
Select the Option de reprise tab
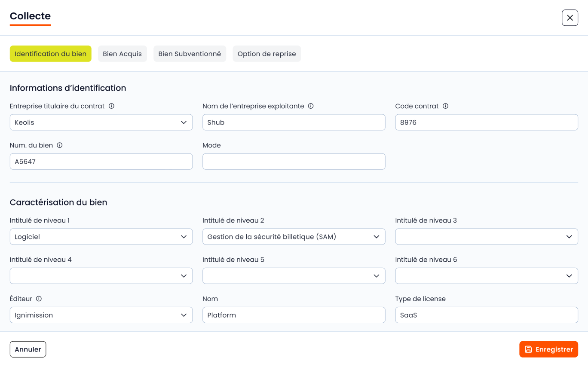[x=266, y=54]
